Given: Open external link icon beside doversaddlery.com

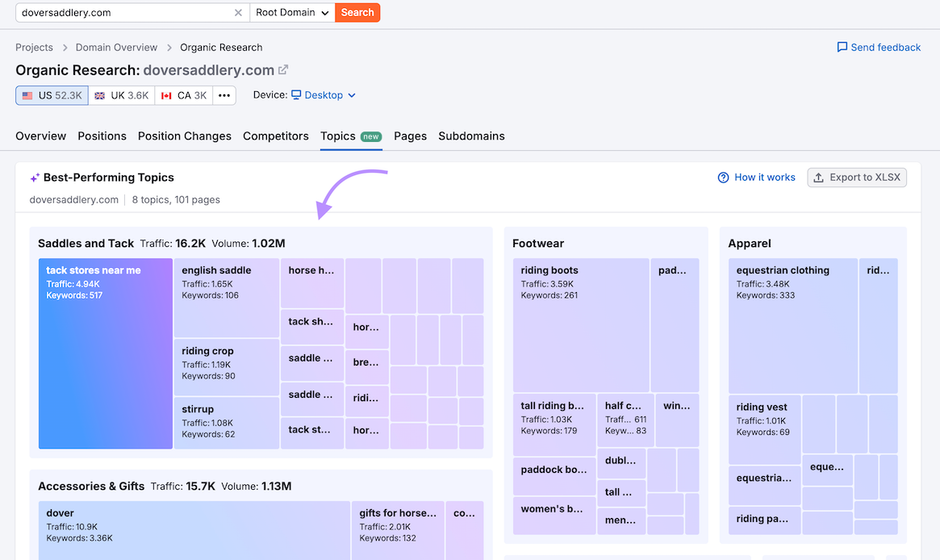Looking at the screenshot, I should (283, 70).
